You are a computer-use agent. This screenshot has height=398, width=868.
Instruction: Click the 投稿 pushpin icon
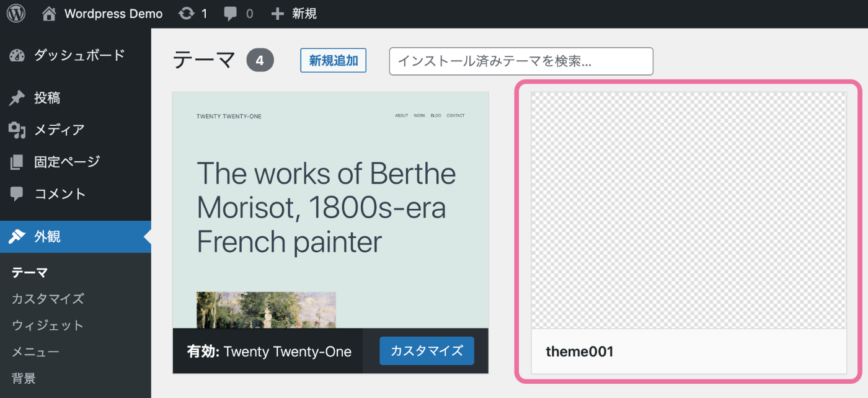pyautogui.click(x=17, y=98)
